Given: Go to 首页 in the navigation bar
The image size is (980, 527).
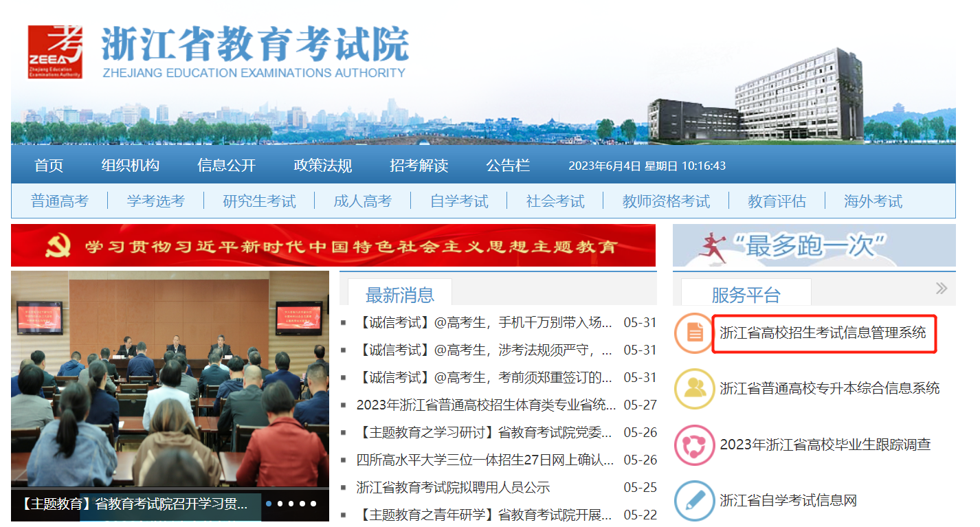Looking at the screenshot, I should tap(49, 166).
